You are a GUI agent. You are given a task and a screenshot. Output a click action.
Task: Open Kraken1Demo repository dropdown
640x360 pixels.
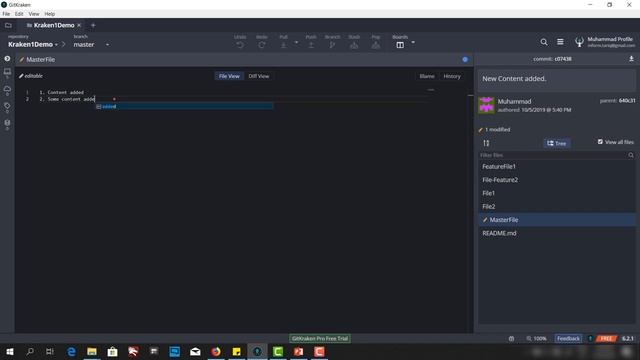point(33,44)
